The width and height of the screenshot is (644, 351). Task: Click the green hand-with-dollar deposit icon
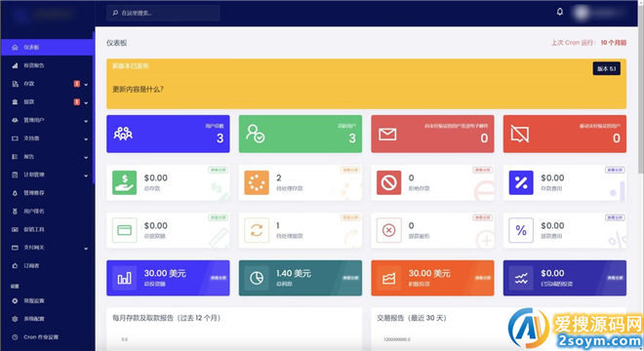pyautogui.click(x=125, y=182)
